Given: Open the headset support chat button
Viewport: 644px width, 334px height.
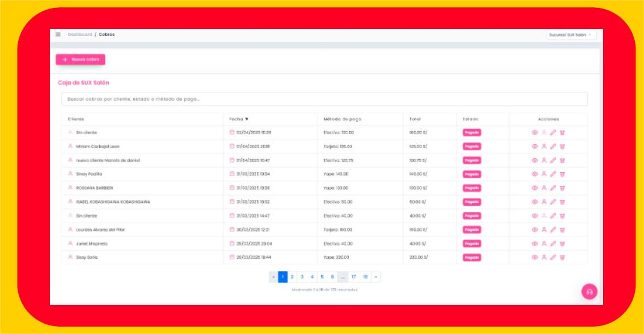Looking at the screenshot, I should [589, 291].
